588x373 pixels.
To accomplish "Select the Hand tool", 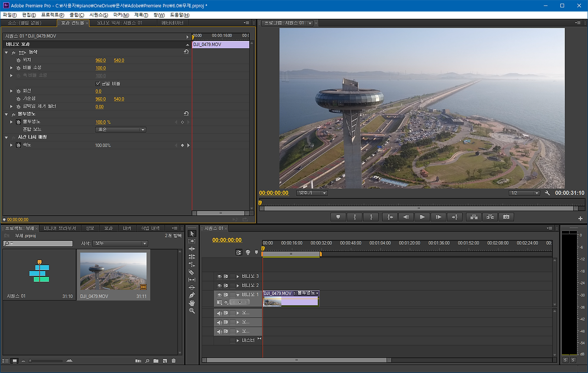I will tap(192, 303).
